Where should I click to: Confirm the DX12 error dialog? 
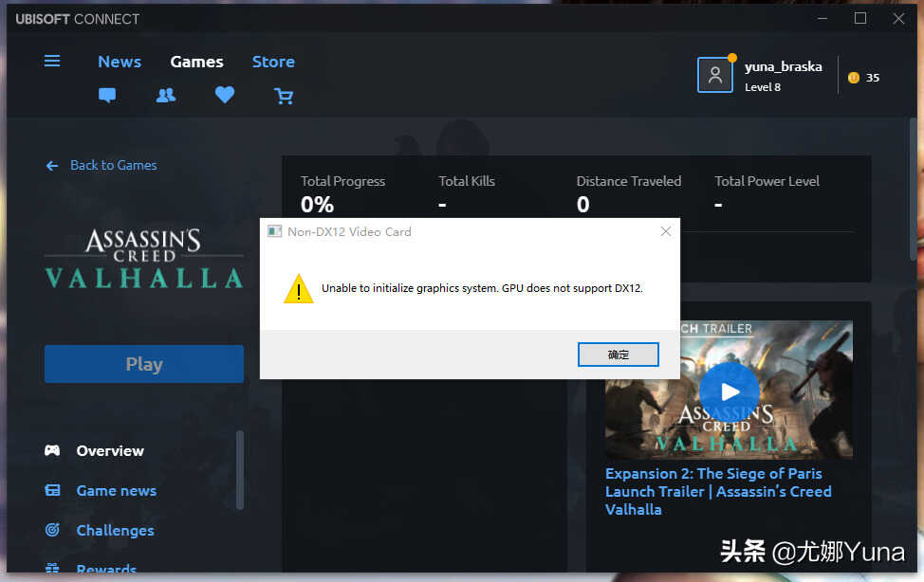point(619,355)
